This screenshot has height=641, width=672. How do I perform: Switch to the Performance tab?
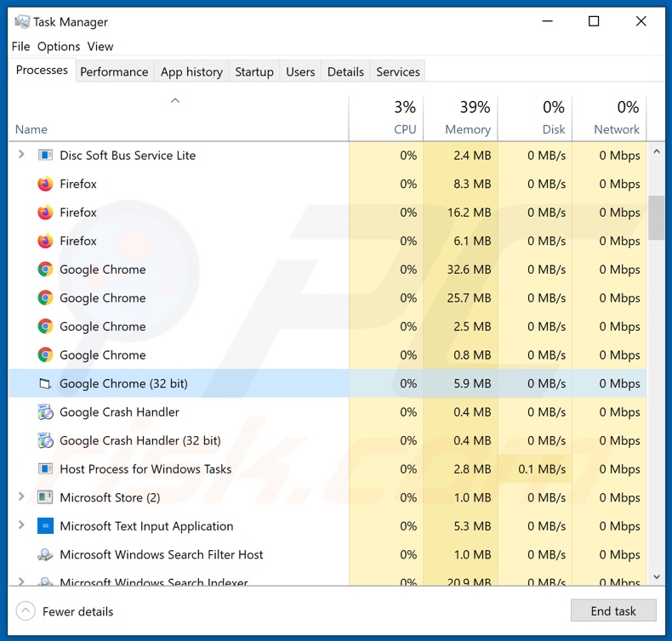click(x=114, y=71)
